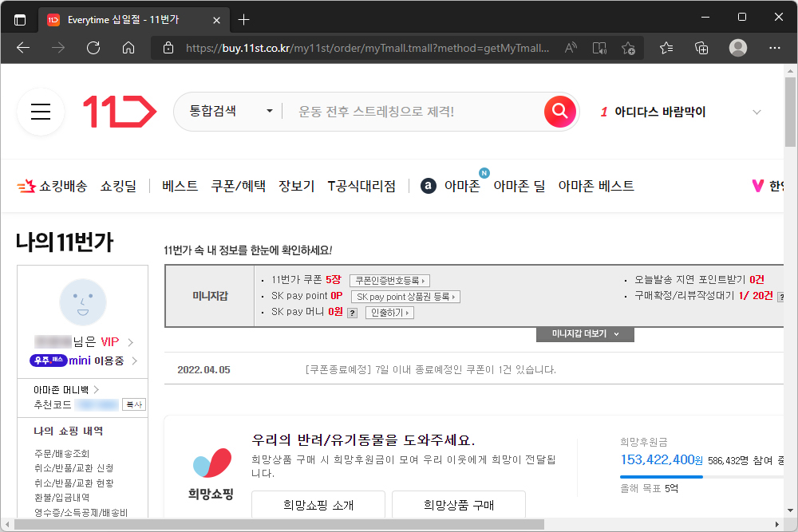Viewport: 798px width, 532px height.
Task: Open a new browser tab
Action: (243, 20)
